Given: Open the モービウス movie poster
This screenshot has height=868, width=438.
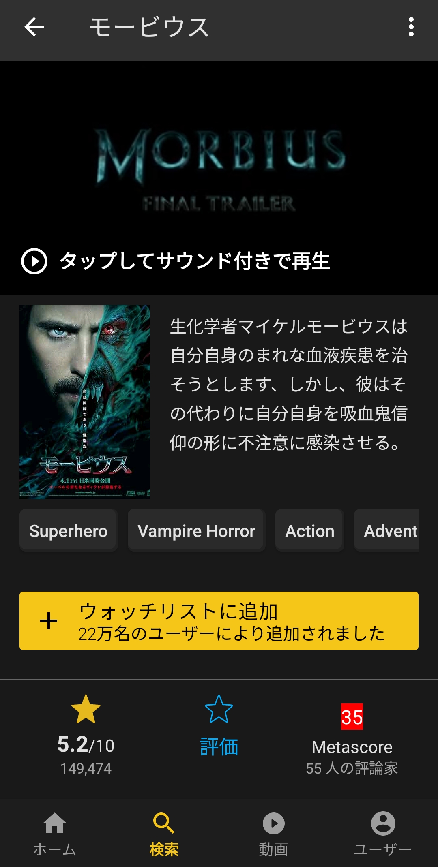Looking at the screenshot, I should click(85, 402).
